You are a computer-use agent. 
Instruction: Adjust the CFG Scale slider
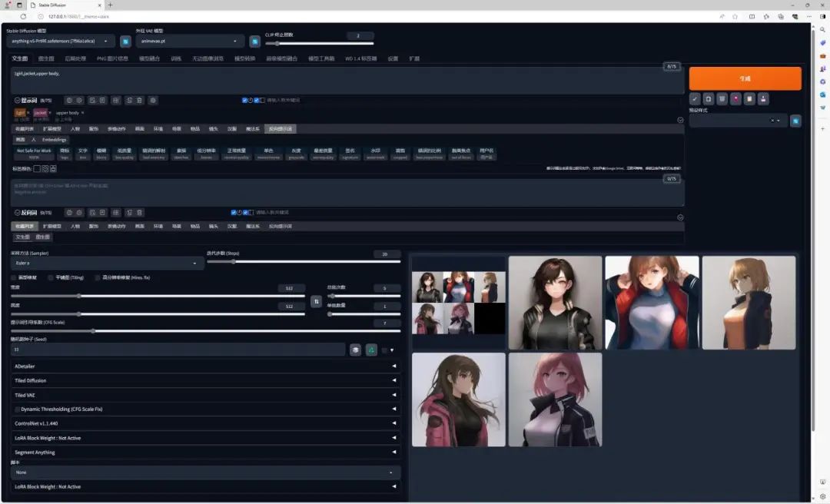pyautogui.click(x=93, y=330)
